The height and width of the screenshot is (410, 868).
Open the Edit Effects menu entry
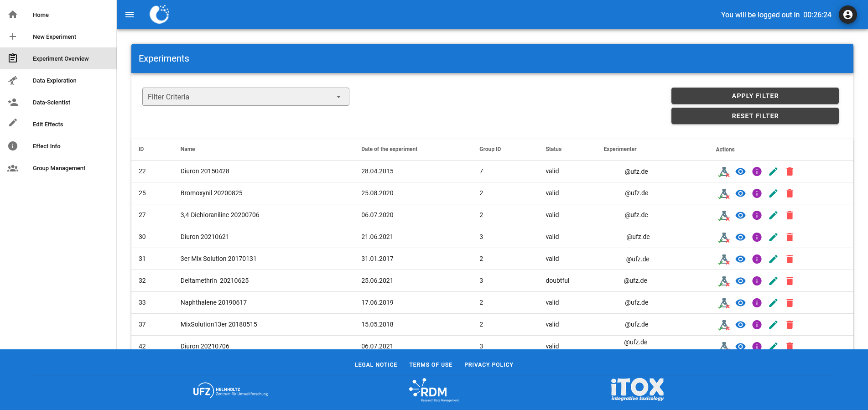(58, 124)
